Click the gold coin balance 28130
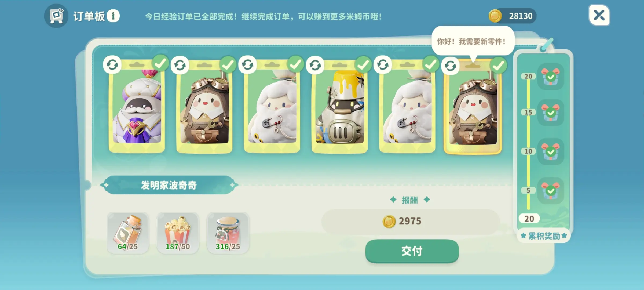 [512, 16]
